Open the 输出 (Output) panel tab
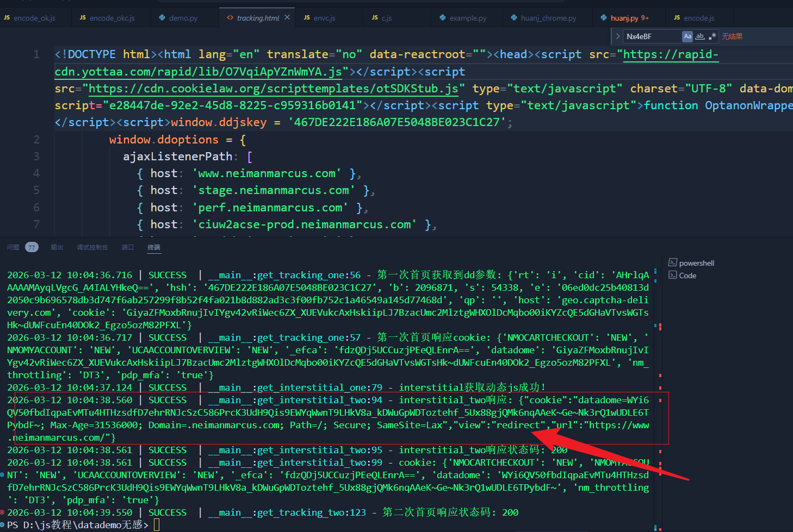Image resolution: width=793 pixels, height=532 pixels. (x=57, y=247)
